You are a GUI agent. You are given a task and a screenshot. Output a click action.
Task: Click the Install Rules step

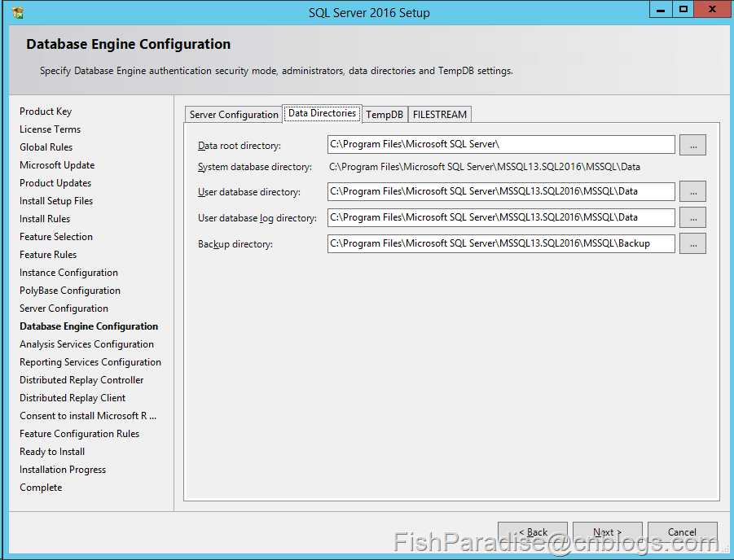tap(45, 219)
